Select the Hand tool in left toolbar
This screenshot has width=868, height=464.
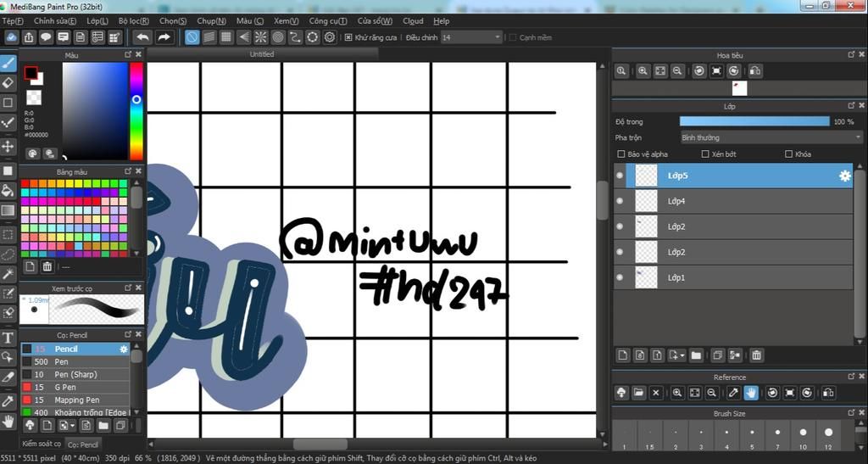pos(8,422)
